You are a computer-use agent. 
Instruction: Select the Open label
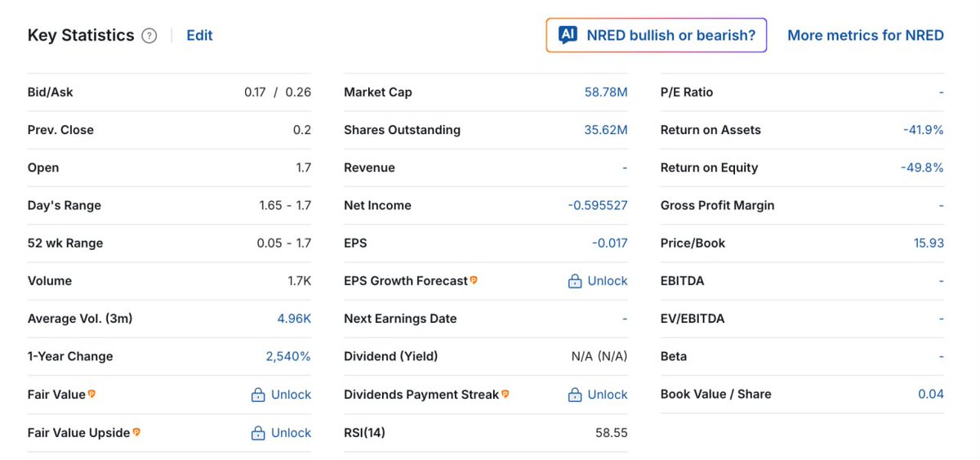[43, 167]
